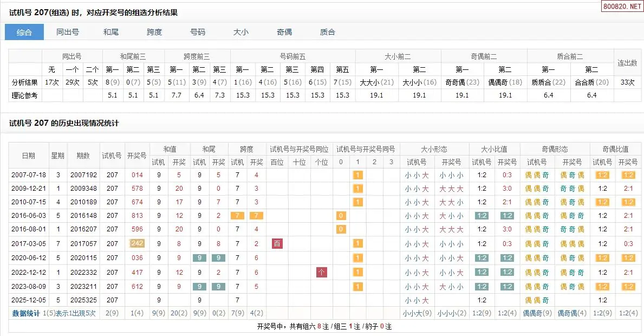This screenshot has height=336, width=644.
Task: Click winning number 014 in the first row
Action: pos(137,175)
